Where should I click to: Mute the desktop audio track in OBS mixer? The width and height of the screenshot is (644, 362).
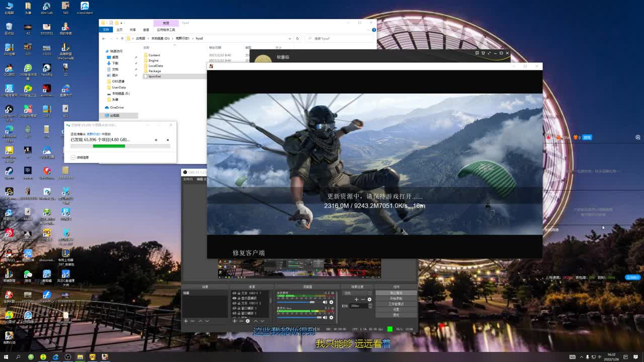325,302
